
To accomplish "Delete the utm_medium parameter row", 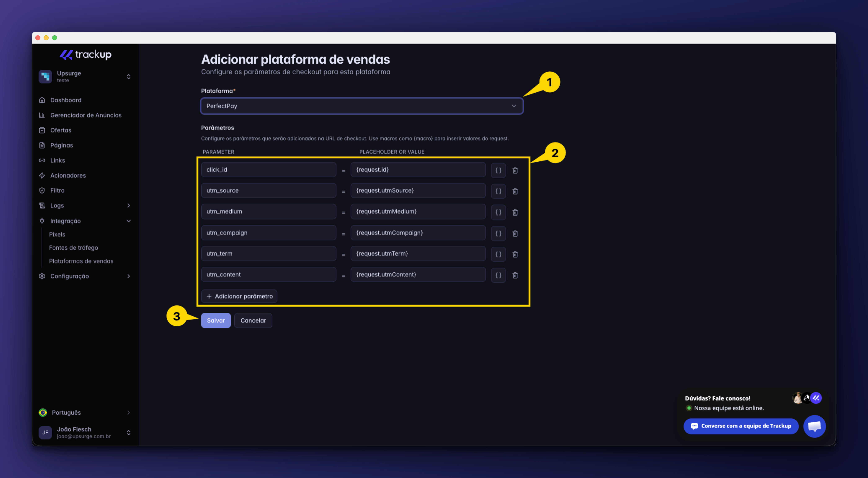I will tap(515, 212).
